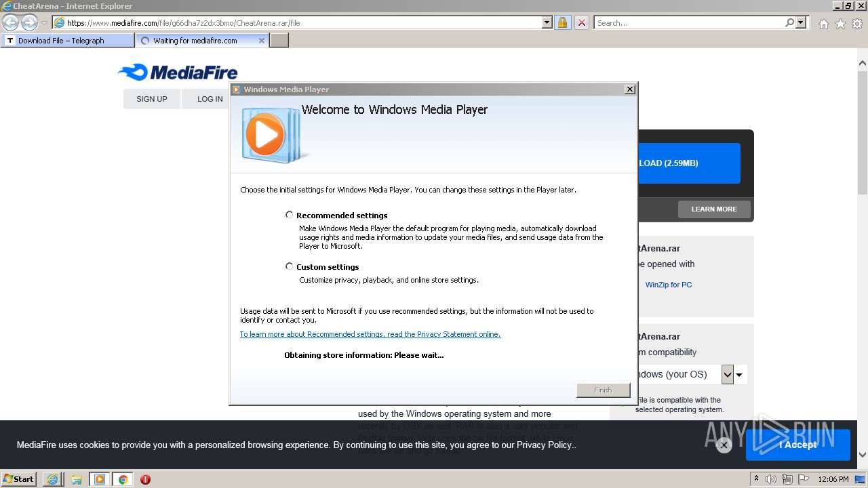Click the Finish button
This screenshot has height=488, width=868.
click(x=603, y=390)
